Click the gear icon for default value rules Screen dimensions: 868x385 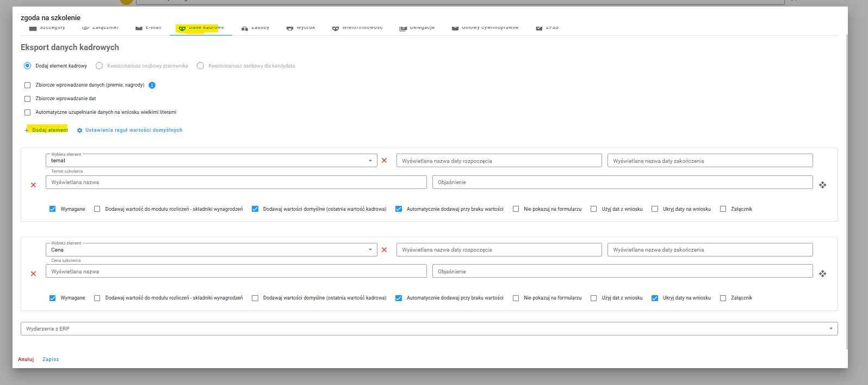(x=80, y=131)
